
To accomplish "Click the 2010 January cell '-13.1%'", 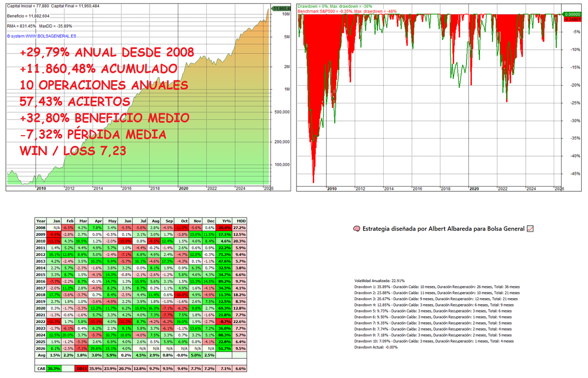I will [54, 241].
